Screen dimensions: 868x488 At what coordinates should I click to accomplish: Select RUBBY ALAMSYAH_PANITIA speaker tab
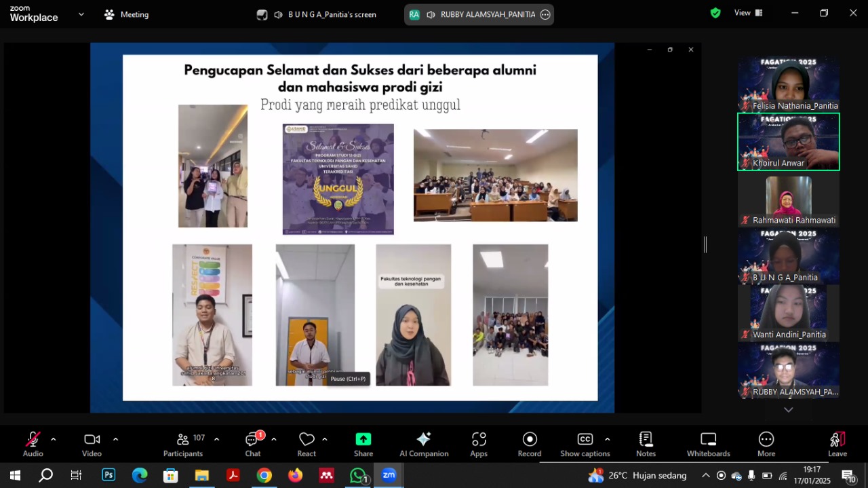pyautogui.click(x=479, y=14)
